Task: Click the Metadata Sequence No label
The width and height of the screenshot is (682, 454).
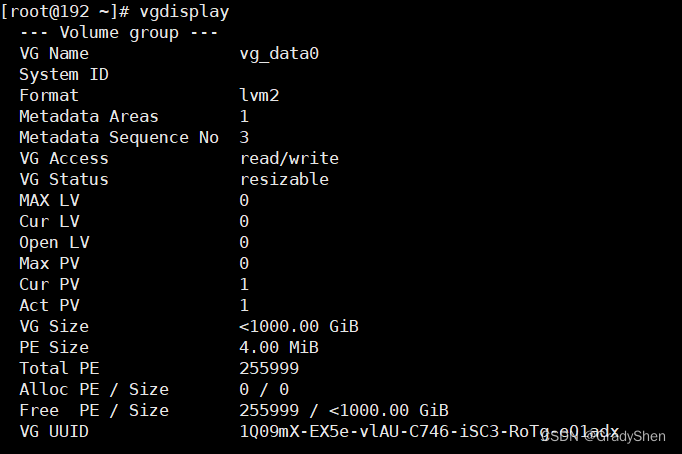Action: [x=118, y=137]
